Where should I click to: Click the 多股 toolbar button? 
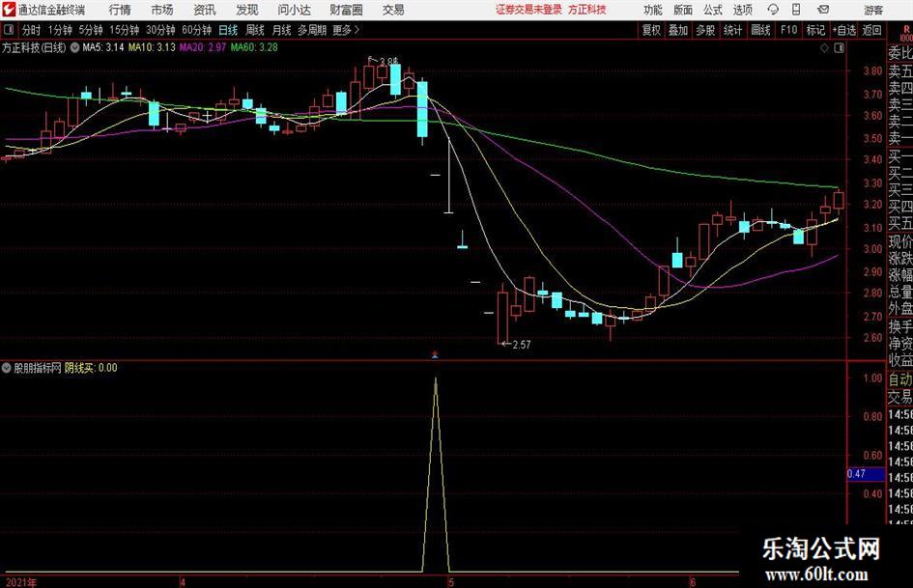pyautogui.click(x=705, y=30)
